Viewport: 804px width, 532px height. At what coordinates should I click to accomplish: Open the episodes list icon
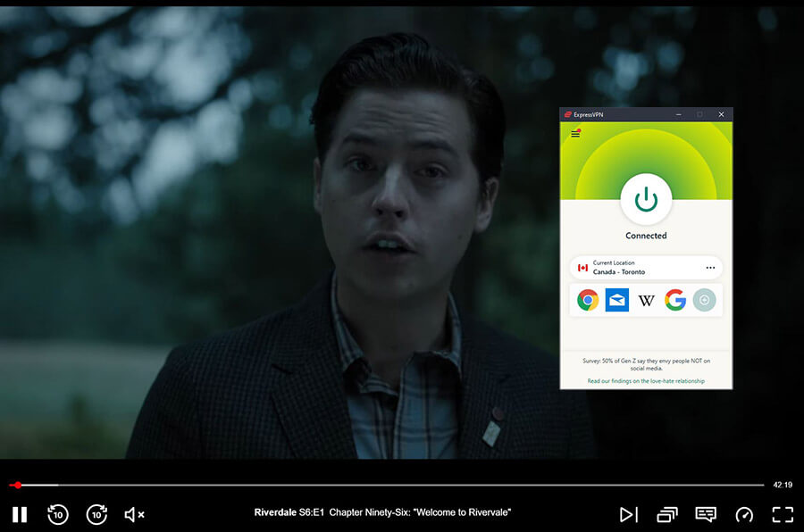pos(667,514)
